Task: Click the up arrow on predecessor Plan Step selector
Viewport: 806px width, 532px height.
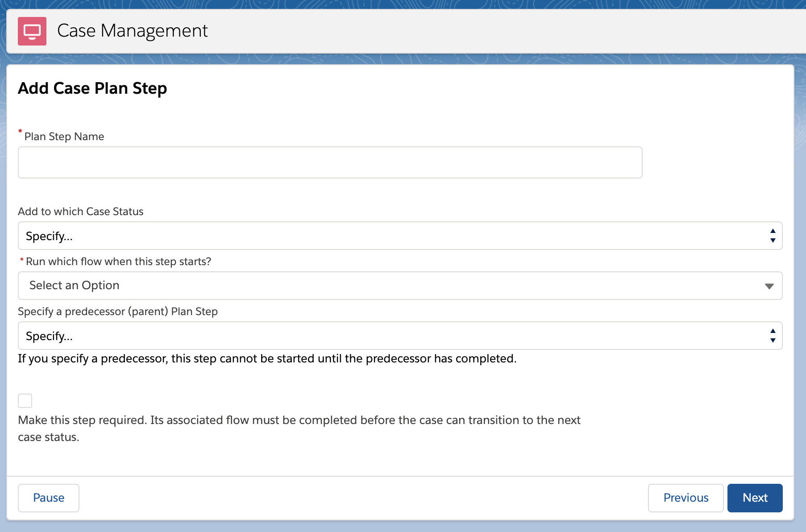Action: [x=772, y=331]
